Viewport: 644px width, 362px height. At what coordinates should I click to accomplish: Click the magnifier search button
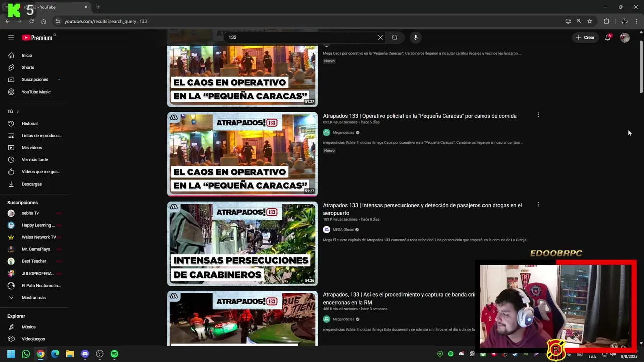point(395,37)
